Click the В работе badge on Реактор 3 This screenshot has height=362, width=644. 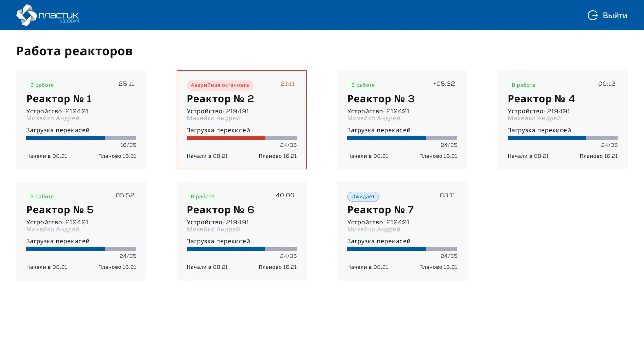363,85
